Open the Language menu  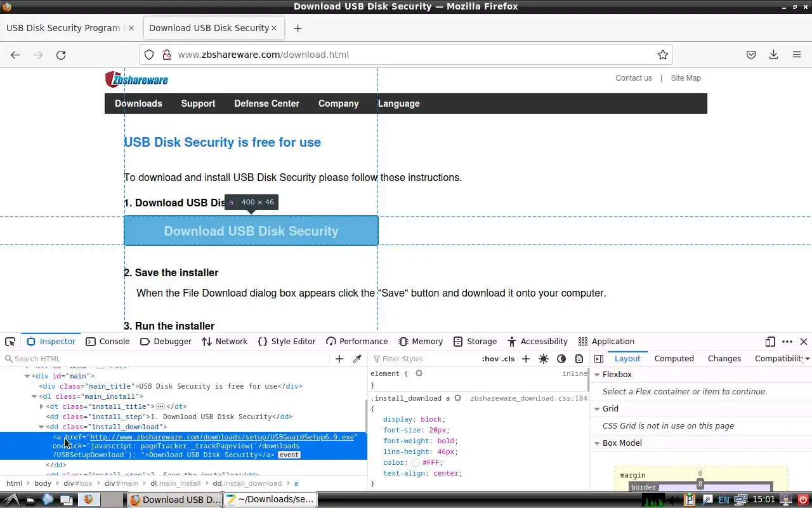pos(399,104)
